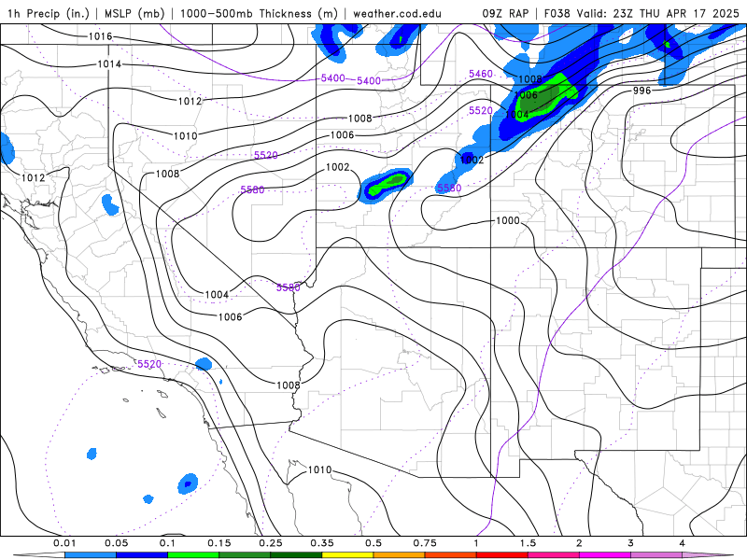
Task: Click the hot pink 1.5 legend swatch
Action: [554, 555]
